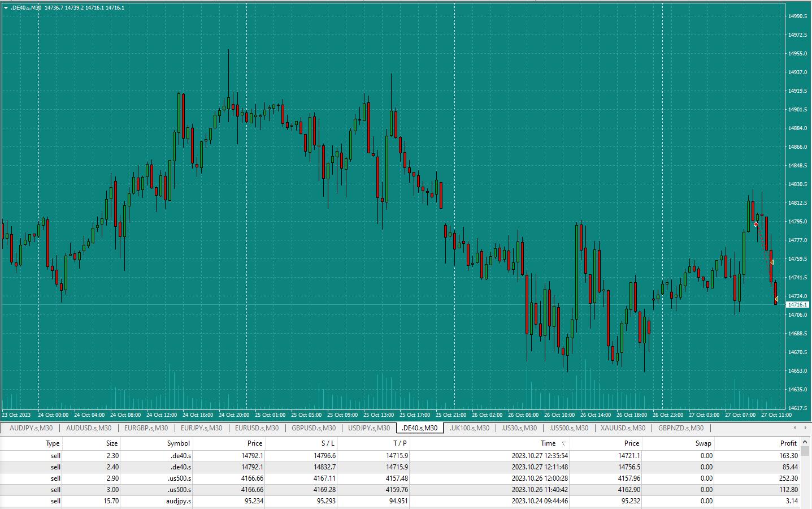
Task: Select the trade row with profit 163.30
Action: (x=400, y=456)
